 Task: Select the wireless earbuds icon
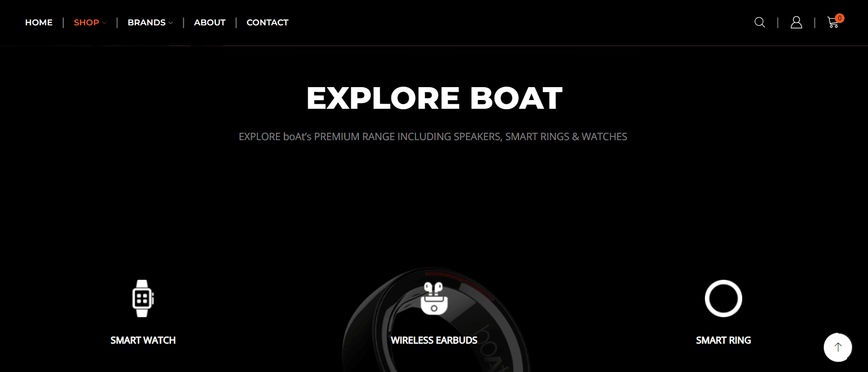coord(434,298)
